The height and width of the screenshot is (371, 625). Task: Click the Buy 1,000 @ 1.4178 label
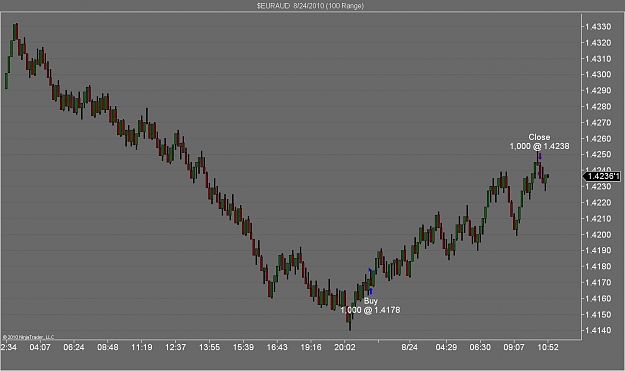(370, 306)
